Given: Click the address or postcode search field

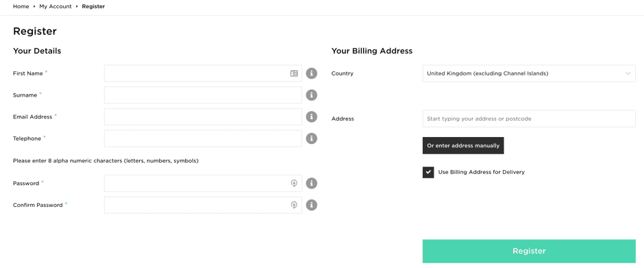Looking at the screenshot, I should tap(529, 119).
